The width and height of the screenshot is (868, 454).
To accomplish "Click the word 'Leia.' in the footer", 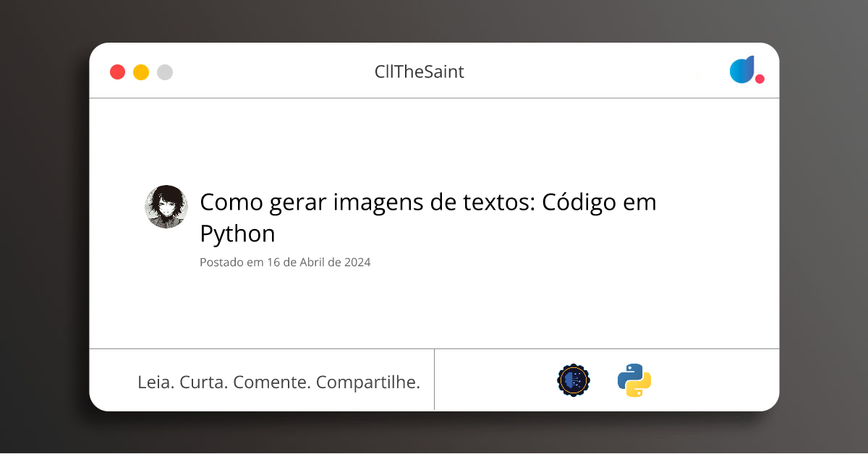I will pyautogui.click(x=156, y=382).
